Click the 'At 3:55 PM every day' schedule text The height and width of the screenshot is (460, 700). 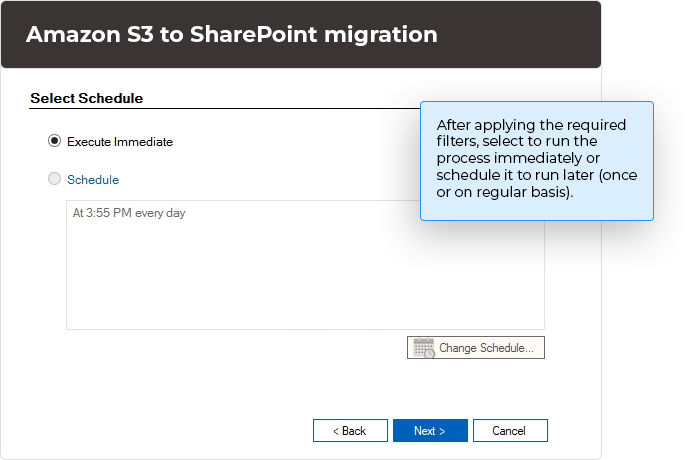click(129, 213)
